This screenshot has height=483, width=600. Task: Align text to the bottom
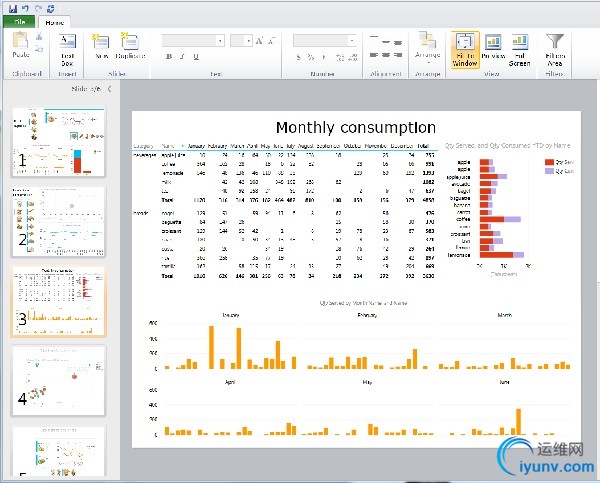pos(398,42)
